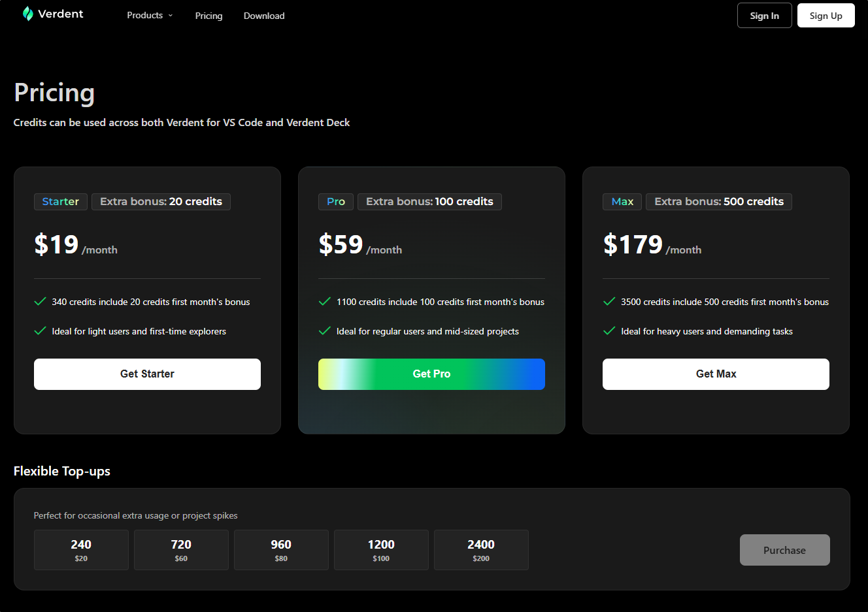Image resolution: width=868 pixels, height=612 pixels.
Task: Open the Pricing nav link
Action: coord(209,16)
